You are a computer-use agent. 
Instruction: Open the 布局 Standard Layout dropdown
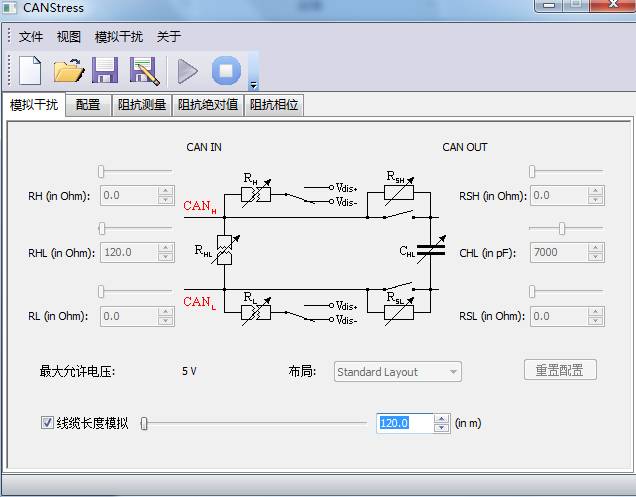click(x=397, y=372)
